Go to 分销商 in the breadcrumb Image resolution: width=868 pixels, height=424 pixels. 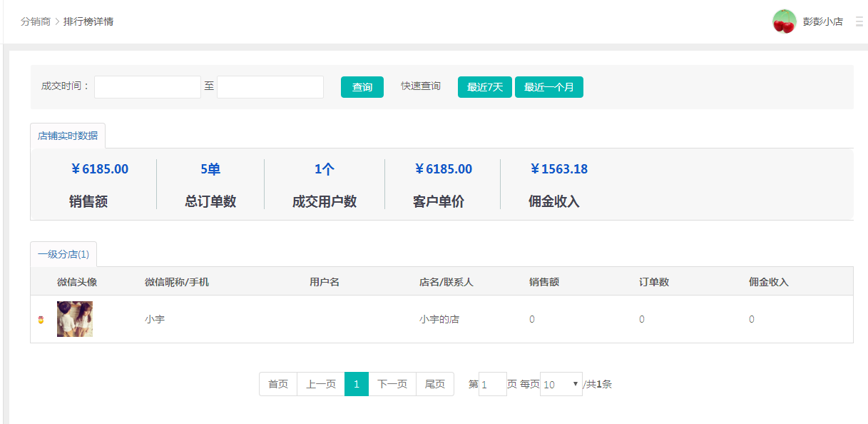[x=36, y=21]
